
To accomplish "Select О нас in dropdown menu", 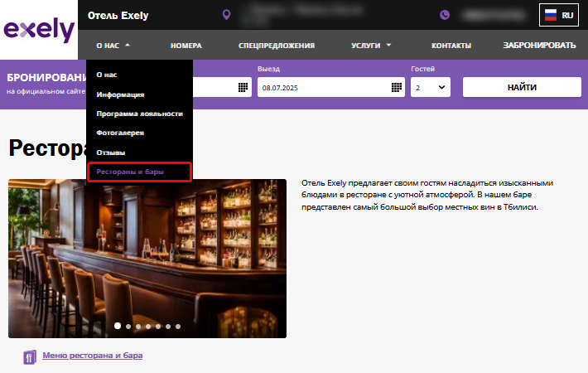I will (107, 75).
